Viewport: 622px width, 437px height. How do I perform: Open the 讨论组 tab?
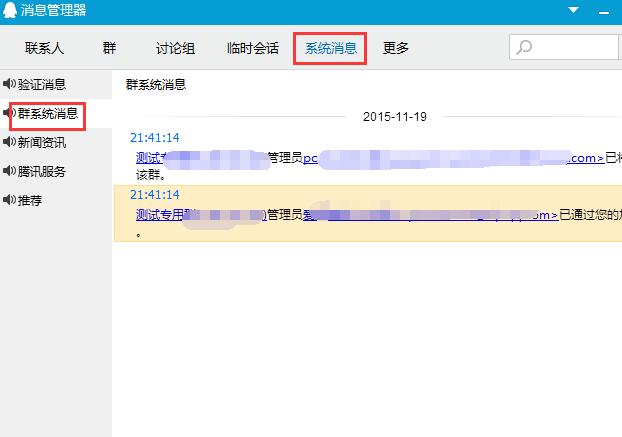(x=175, y=48)
